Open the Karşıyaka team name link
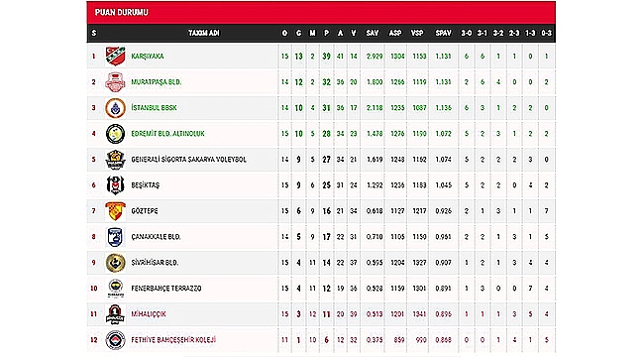 point(148,56)
